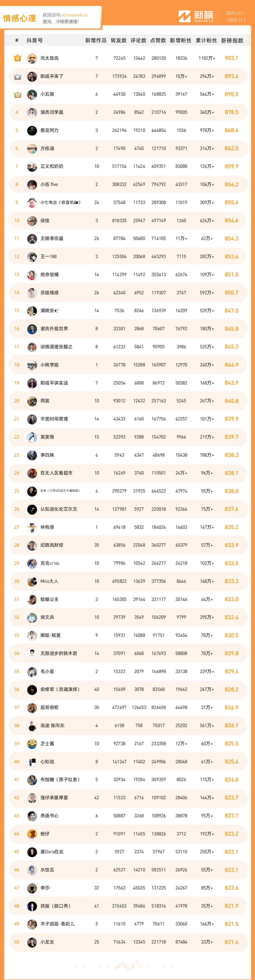Screen dimensions: 255x980
Task: Click the 新榜指数 column header
Action: (232, 40)
